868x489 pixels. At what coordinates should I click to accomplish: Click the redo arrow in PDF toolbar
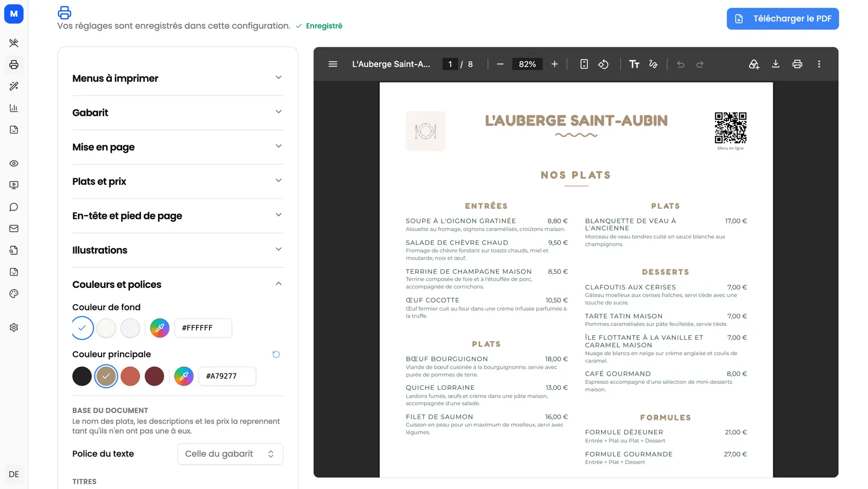pyautogui.click(x=700, y=64)
